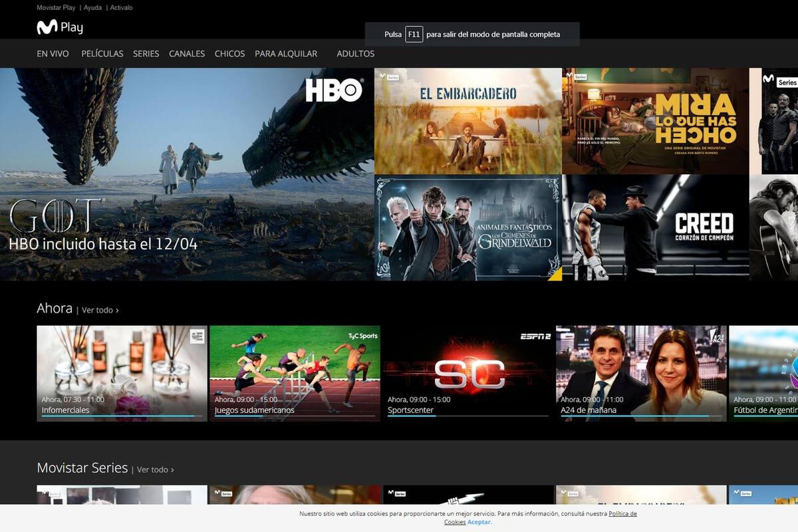Image resolution: width=798 pixels, height=532 pixels.
Task: Select the EN VIVO tab
Action: (x=53, y=53)
